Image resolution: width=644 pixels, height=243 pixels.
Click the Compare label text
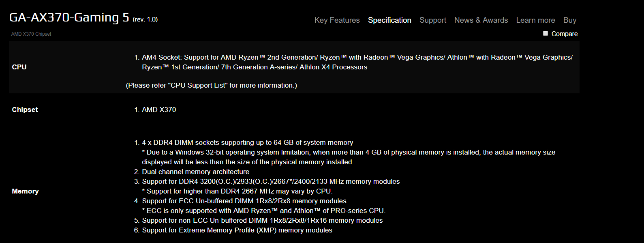564,34
